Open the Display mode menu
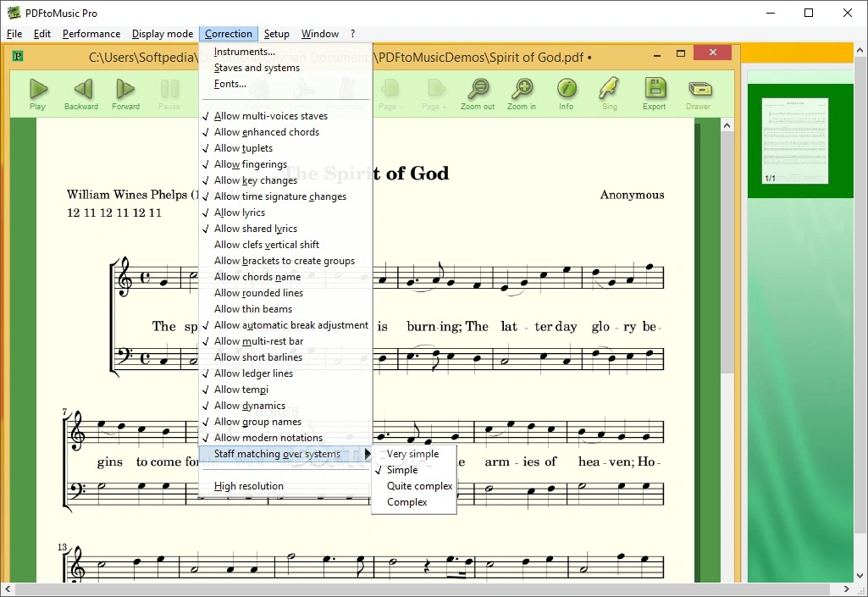868x597 pixels. point(163,34)
